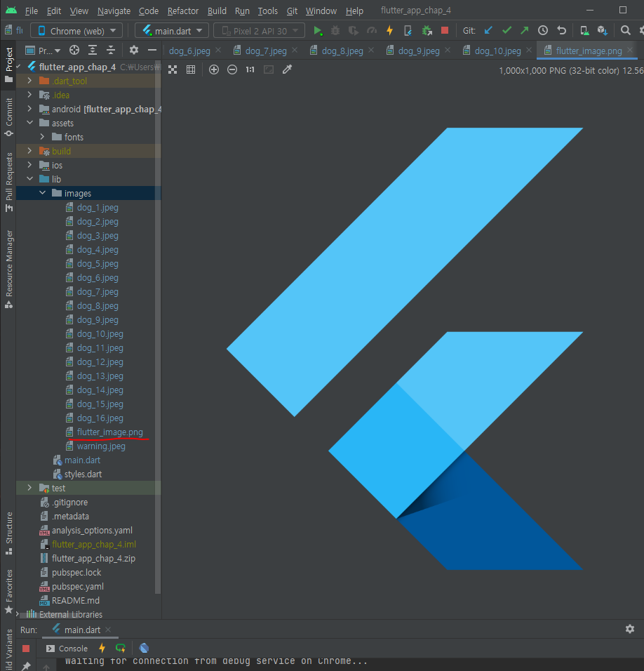Switch to the dog_8.jpeg editor tab
The width and height of the screenshot is (644, 671).
click(x=342, y=51)
